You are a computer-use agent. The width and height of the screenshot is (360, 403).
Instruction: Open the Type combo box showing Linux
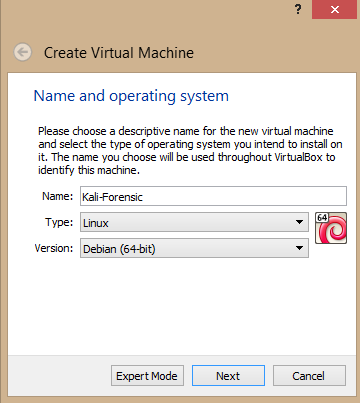(x=194, y=222)
